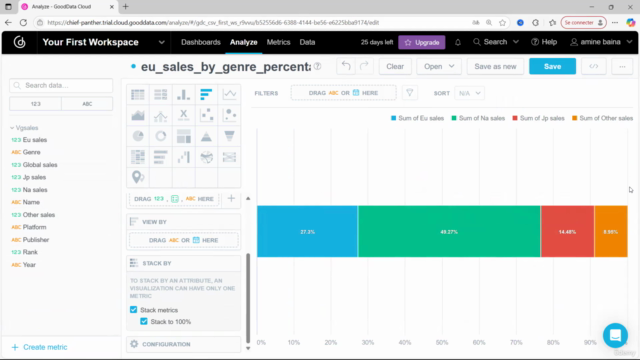Select the Waterfall chart visualization

tap(184, 157)
